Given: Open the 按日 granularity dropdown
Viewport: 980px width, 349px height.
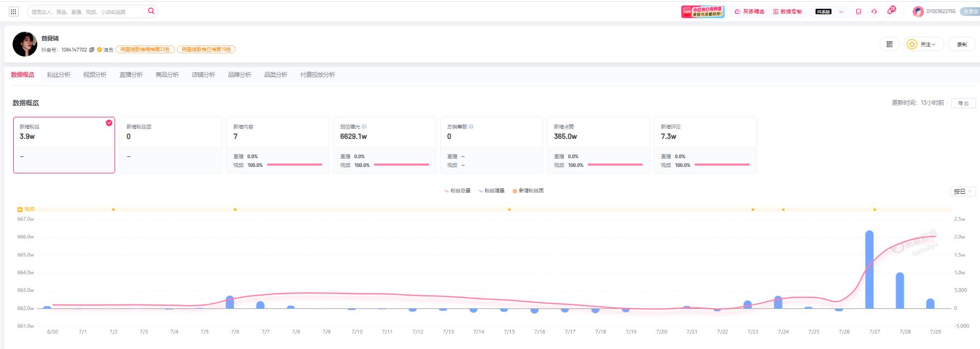Looking at the screenshot, I should click(963, 192).
